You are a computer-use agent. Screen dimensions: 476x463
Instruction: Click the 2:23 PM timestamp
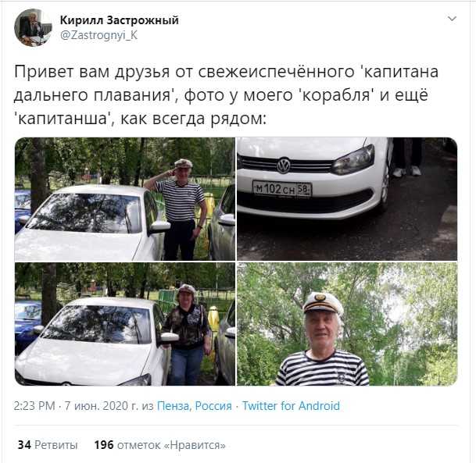(34, 406)
